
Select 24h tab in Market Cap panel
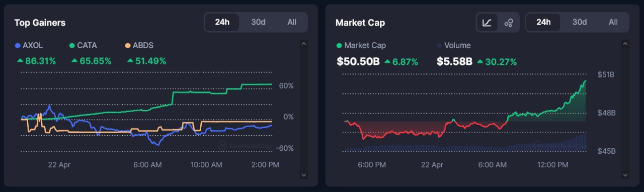pos(543,22)
